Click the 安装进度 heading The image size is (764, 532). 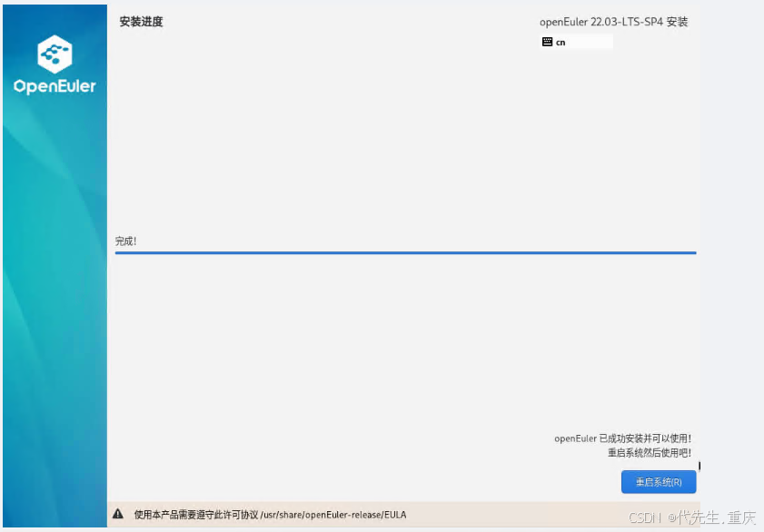[x=141, y=22]
